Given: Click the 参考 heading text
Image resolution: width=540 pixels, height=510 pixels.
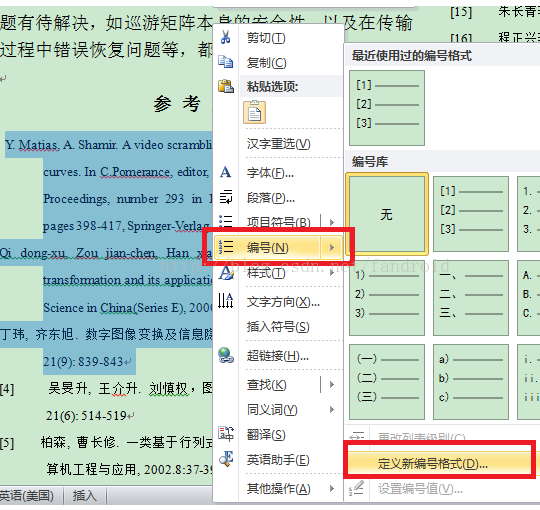Looking at the screenshot, I should pos(177,103).
